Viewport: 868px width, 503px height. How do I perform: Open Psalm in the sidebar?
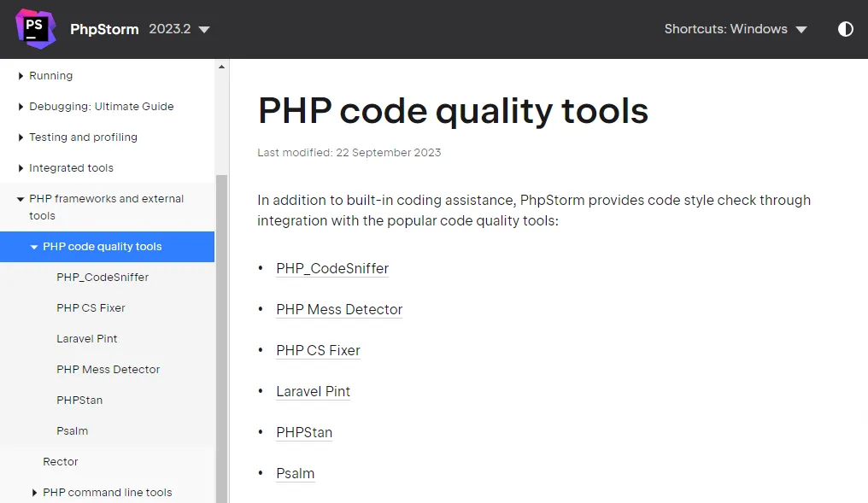pos(72,430)
